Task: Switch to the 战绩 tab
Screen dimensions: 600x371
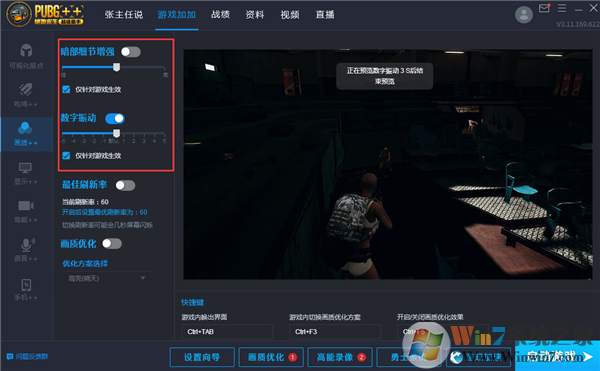Action: pos(220,15)
